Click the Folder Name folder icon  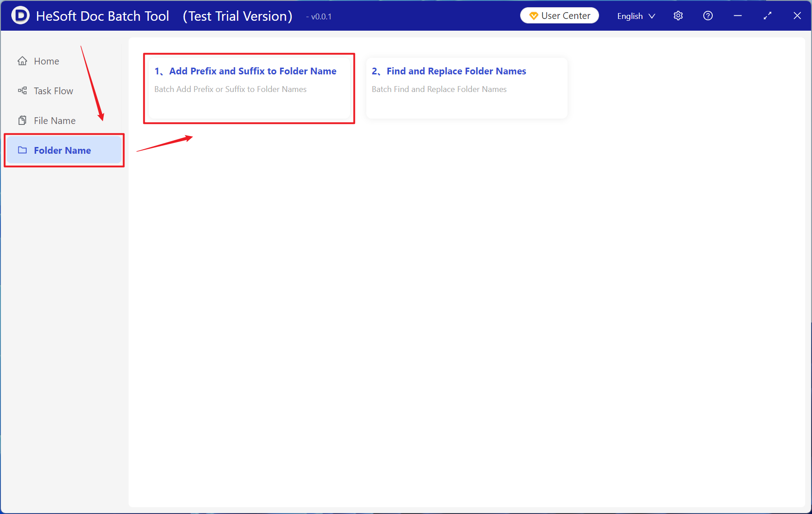22,150
